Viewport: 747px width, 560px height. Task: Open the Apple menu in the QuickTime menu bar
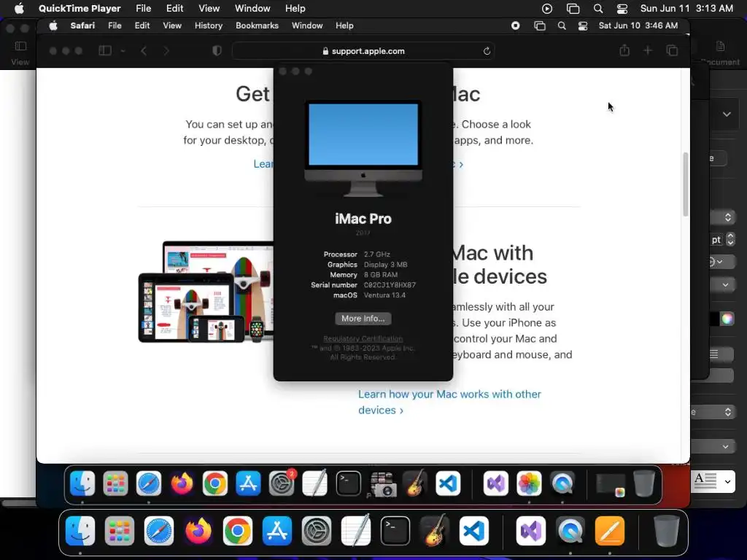(19, 9)
